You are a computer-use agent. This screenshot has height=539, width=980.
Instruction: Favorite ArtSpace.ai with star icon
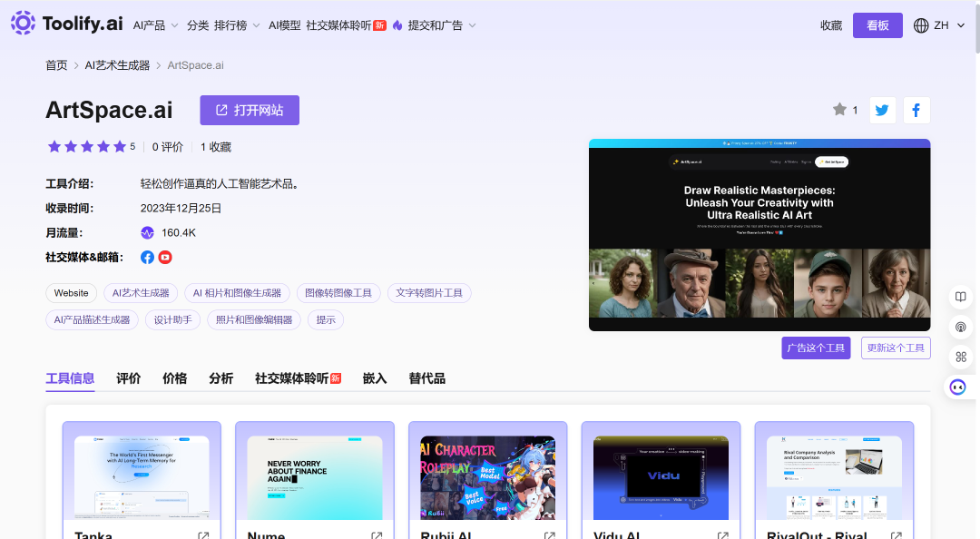[x=839, y=110]
